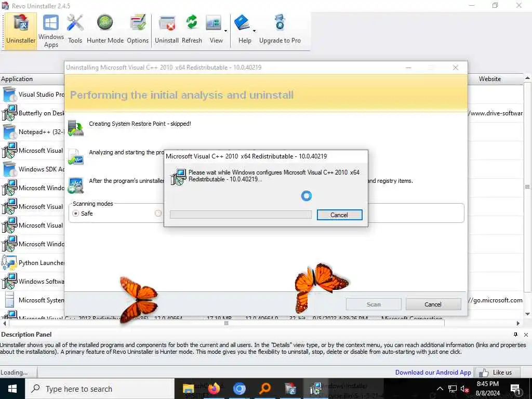This screenshot has height=399, width=532.
Task: Select Microsoft System list entry icon
Action: click(x=9, y=300)
